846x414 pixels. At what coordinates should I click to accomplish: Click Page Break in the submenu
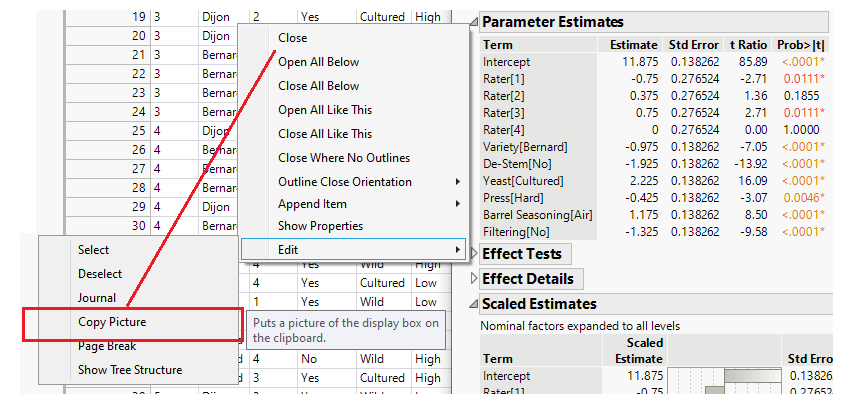pos(107,346)
